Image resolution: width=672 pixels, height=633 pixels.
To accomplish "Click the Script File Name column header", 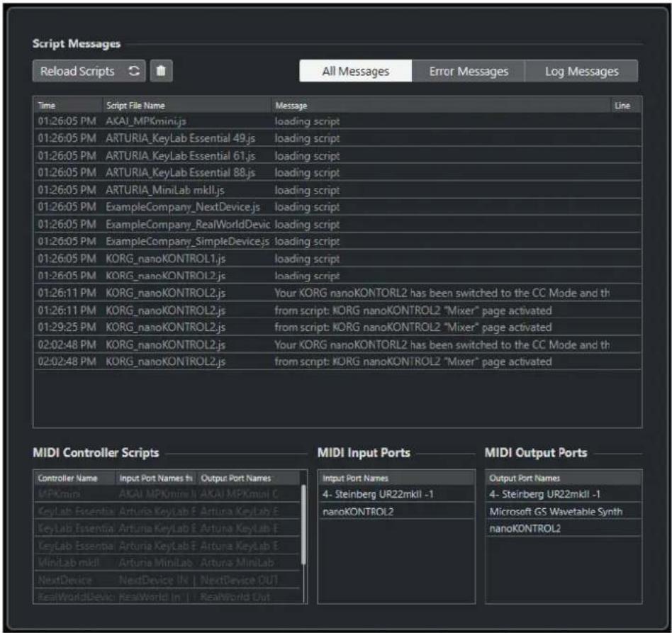I will (x=187, y=106).
